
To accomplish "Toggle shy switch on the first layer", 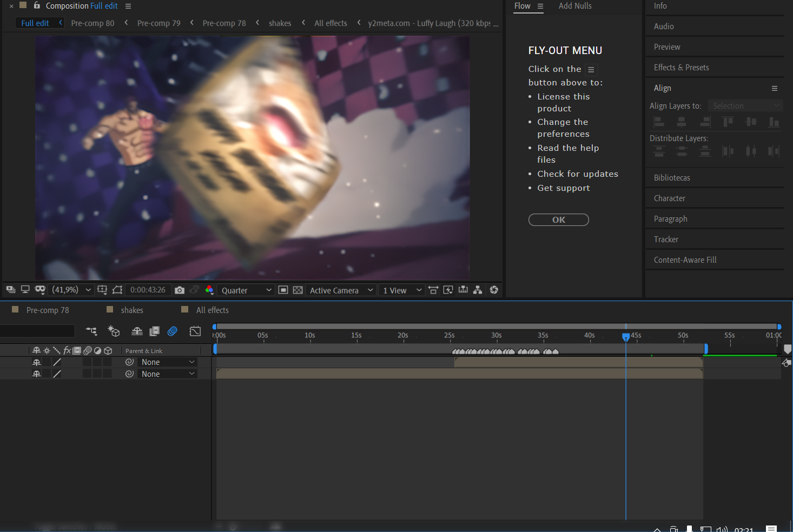I will pos(37,362).
